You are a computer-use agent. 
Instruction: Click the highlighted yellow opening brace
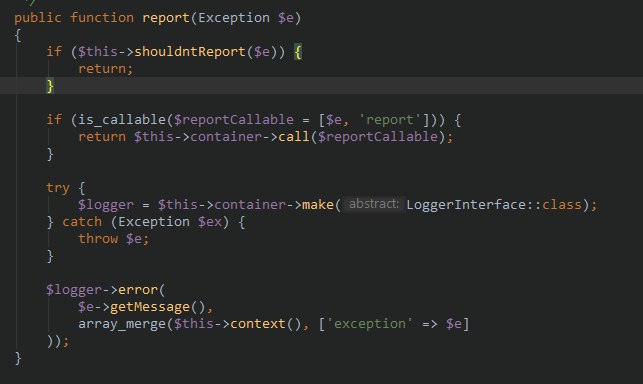click(298, 52)
